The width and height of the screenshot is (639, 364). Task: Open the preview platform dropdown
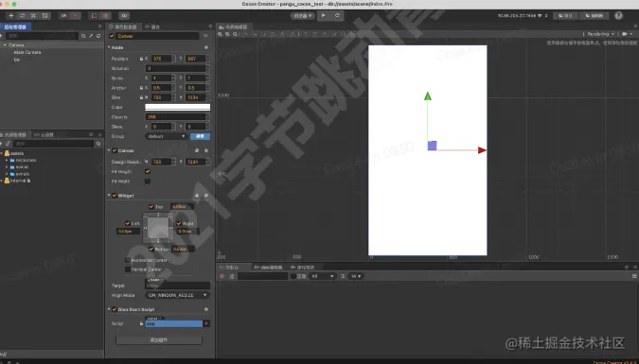click(x=303, y=15)
